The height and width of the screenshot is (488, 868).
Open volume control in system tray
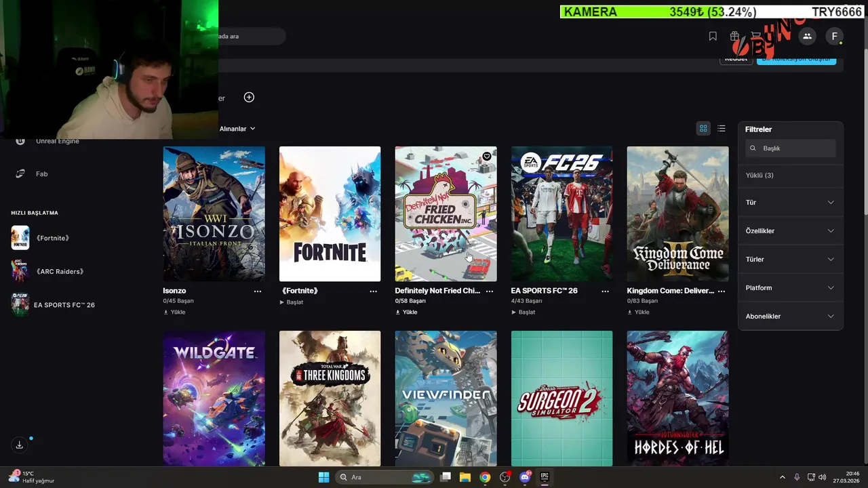tap(822, 477)
